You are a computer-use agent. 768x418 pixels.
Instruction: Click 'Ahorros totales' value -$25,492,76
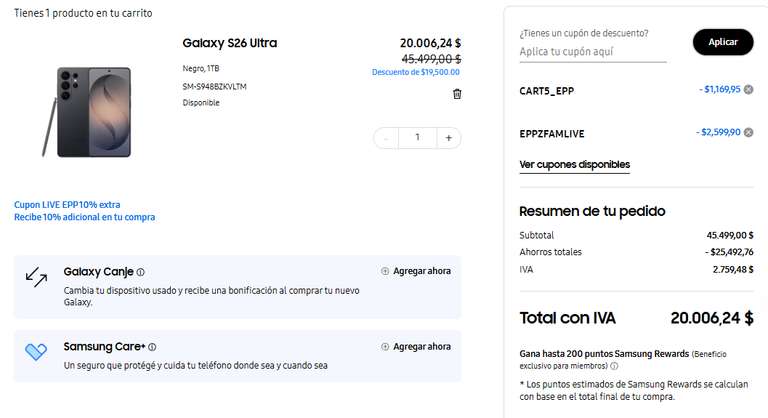tap(729, 252)
